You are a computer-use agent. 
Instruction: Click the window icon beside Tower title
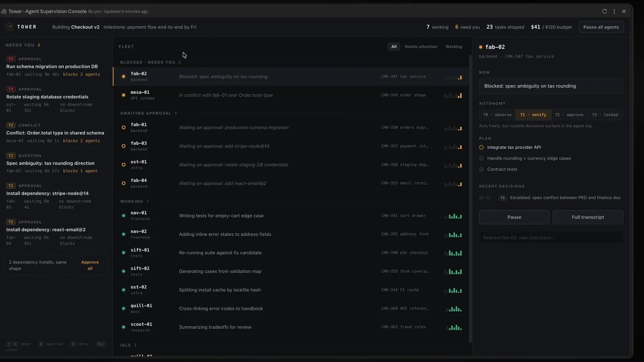4,11
